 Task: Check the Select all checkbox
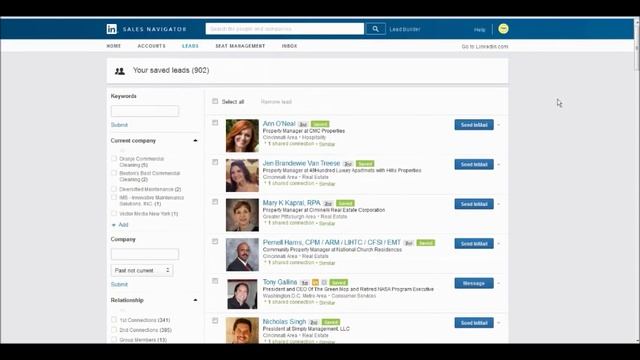point(215,101)
